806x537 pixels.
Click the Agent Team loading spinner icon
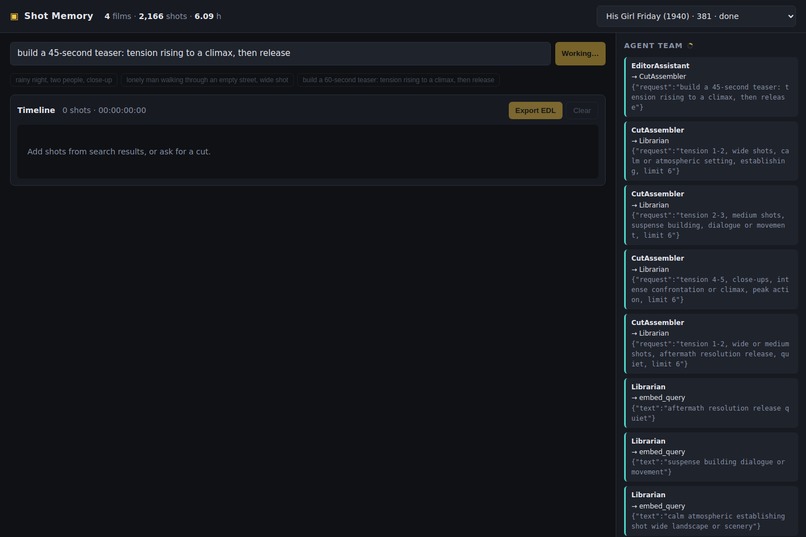(691, 45)
